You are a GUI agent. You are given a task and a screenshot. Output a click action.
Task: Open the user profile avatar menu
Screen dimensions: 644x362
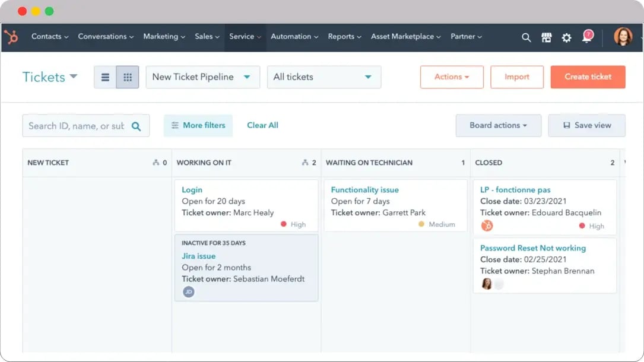tap(623, 37)
